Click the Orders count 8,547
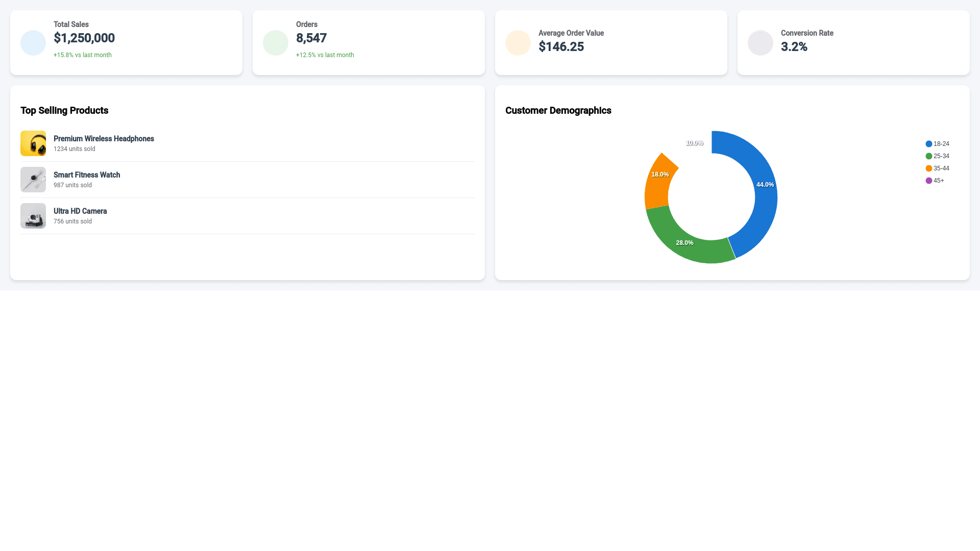This screenshot has width=980, height=551. (311, 38)
